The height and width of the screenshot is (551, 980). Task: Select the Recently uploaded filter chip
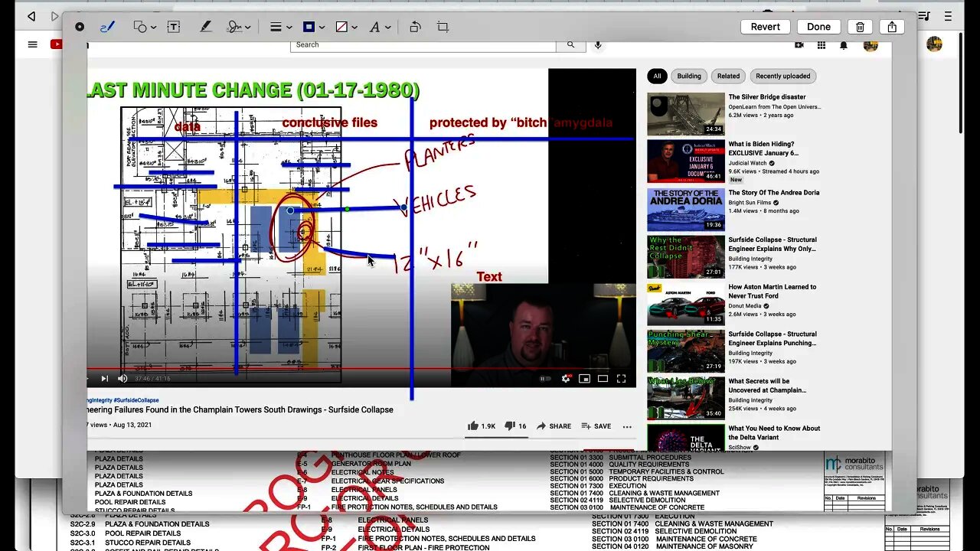pyautogui.click(x=783, y=76)
